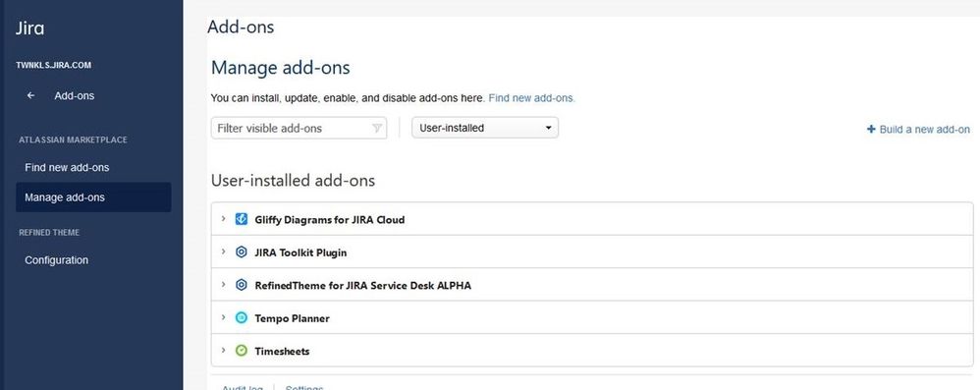Follow the Find new add-ons link in the description
The width and height of the screenshot is (980, 390).
click(x=531, y=98)
